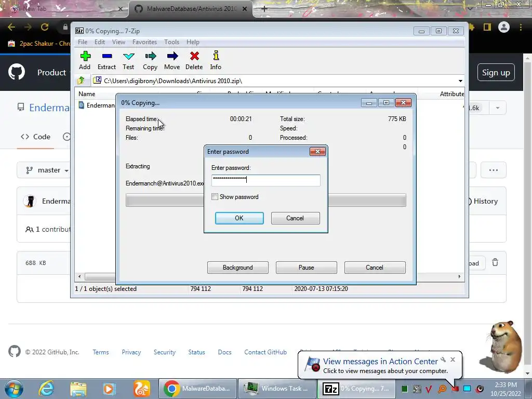Open the wrench options icon in the Action Center balloon
Image resolution: width=532 pixels, height=399 pixels.
[x=443, y=360]
